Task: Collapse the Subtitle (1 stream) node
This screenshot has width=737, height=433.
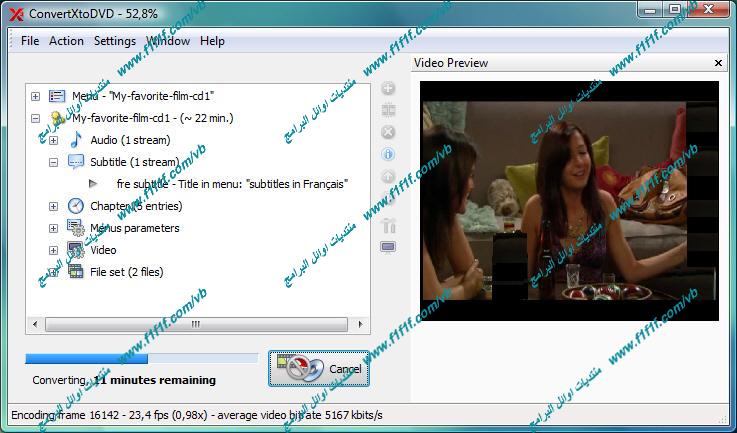Action: pyautogui.click(x=54, y=162)
